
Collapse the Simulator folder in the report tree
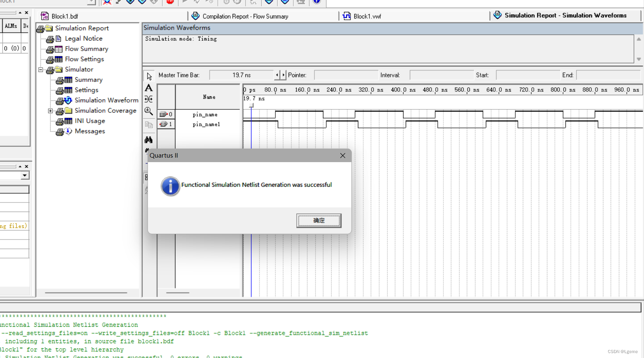click(40, 69)
